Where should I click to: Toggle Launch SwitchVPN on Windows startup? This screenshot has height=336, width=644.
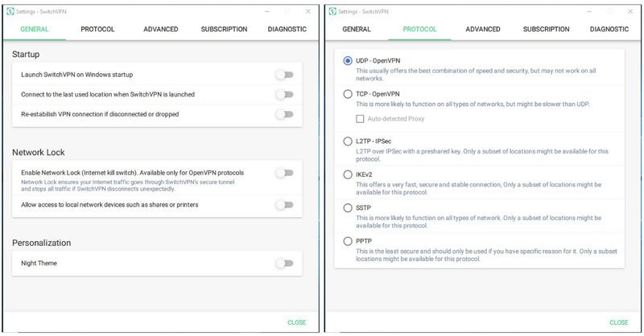tap(285, 75)
